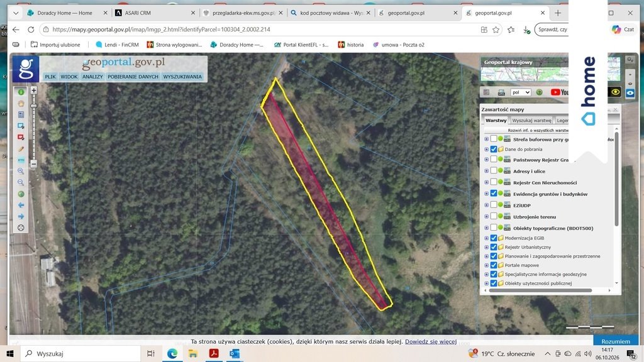Open Microsoft Edge from the taskbar
The width and height of the screenshot is (644, 362).
[172, 353]
